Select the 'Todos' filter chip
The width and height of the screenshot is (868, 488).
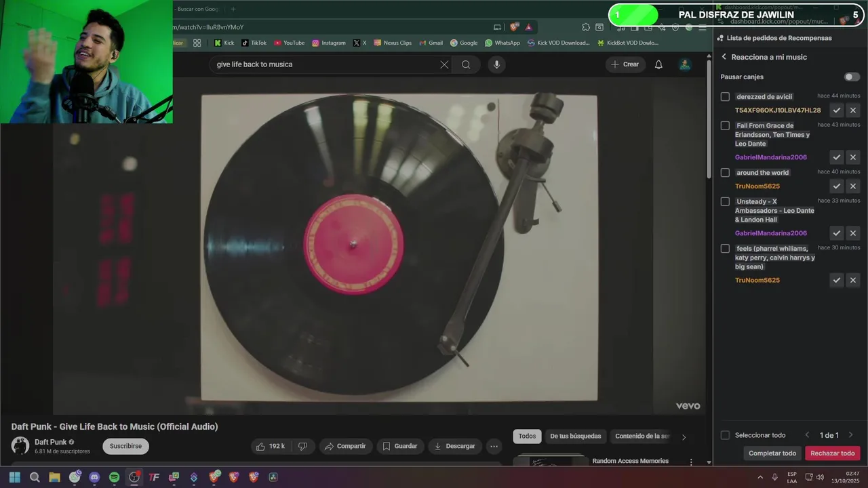click(527, 436)
